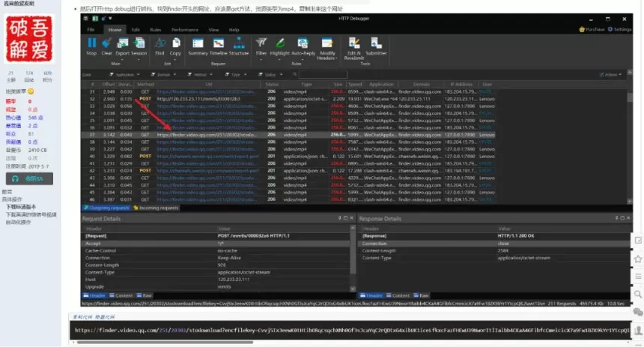Open the Find tool in the ribbon
Image resolution: width=644 pixels, height=347 pixels.
160,43
